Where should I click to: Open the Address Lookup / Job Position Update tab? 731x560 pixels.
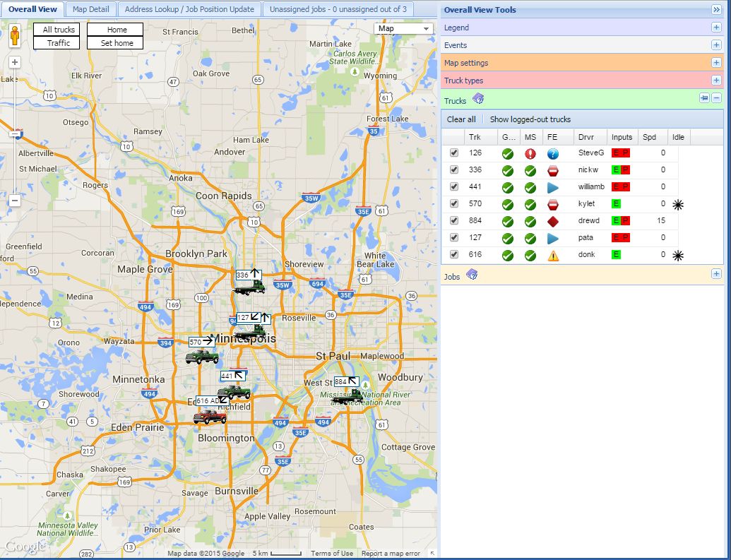click(x=189, y=9)
